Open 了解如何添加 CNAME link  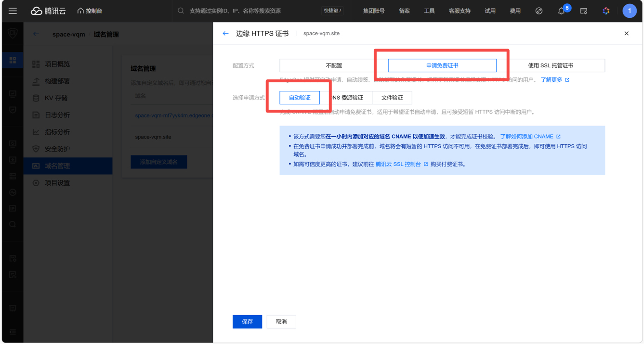526,137
